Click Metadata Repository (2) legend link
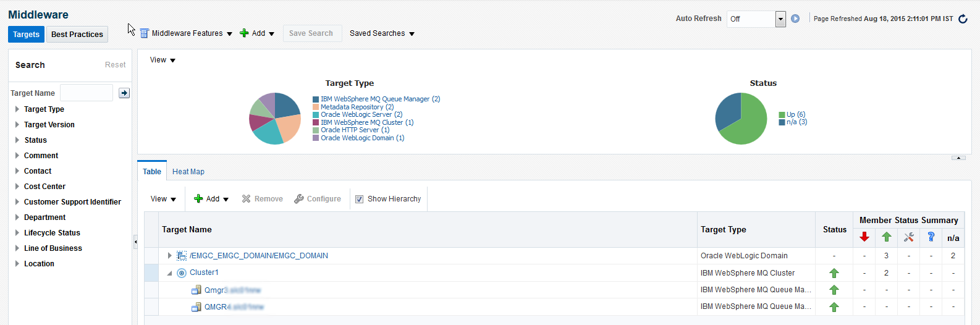 click(357, 107)
